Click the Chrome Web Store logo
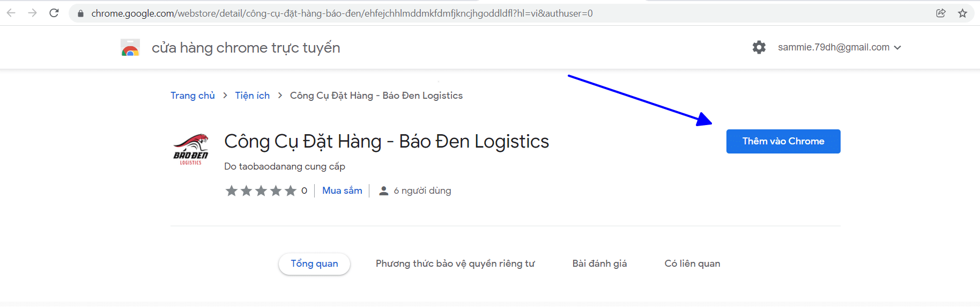 [x=130, y=48]
